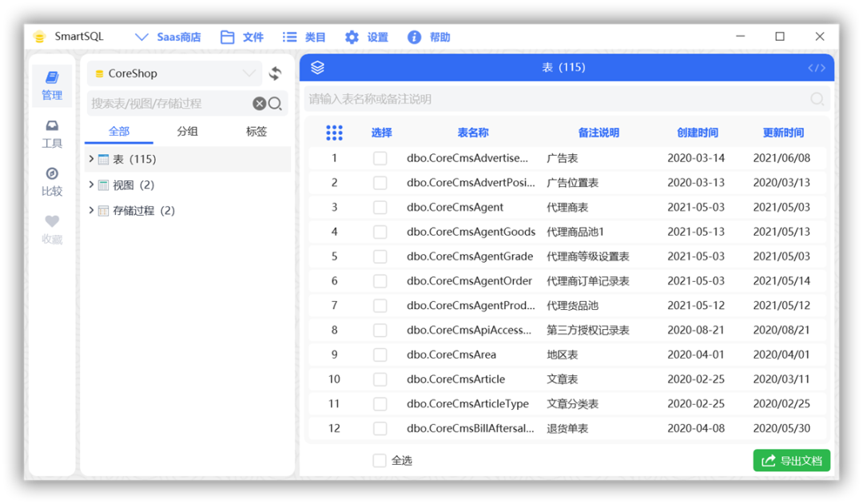Toggle the 全选 select-all checkbox
The image size is (863, 504).
(380, 461)
